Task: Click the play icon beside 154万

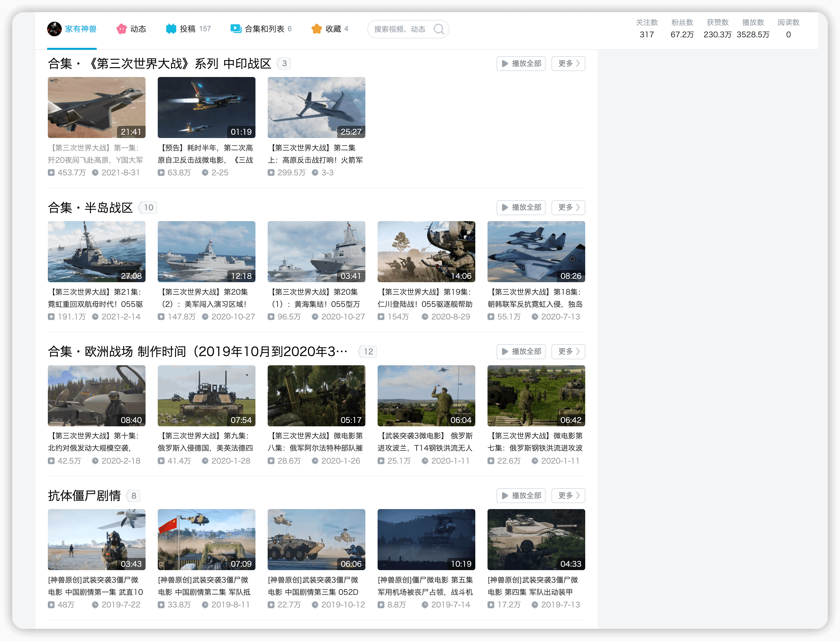Action: pos(381,317)
